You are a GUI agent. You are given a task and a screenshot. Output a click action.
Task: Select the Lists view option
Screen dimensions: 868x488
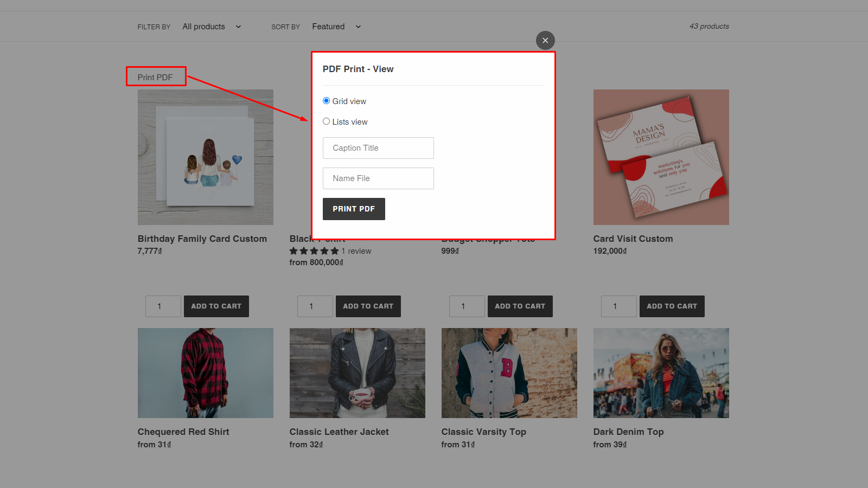point(326,121)
